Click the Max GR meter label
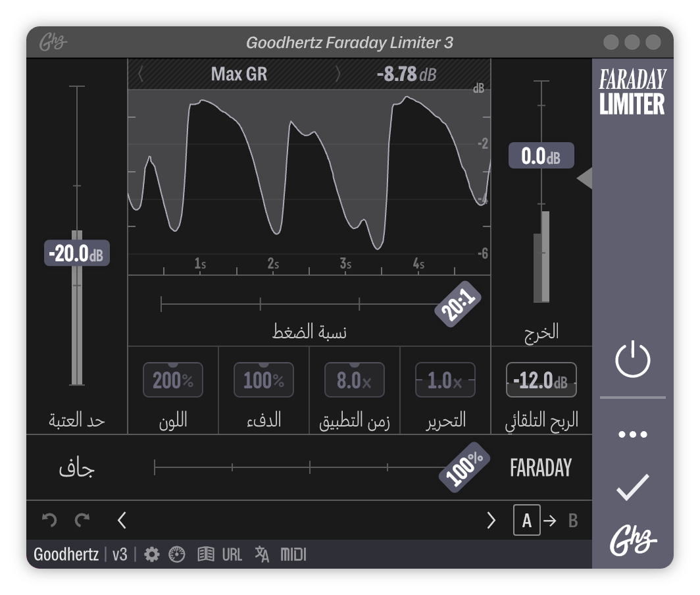 tap(239, 74)
